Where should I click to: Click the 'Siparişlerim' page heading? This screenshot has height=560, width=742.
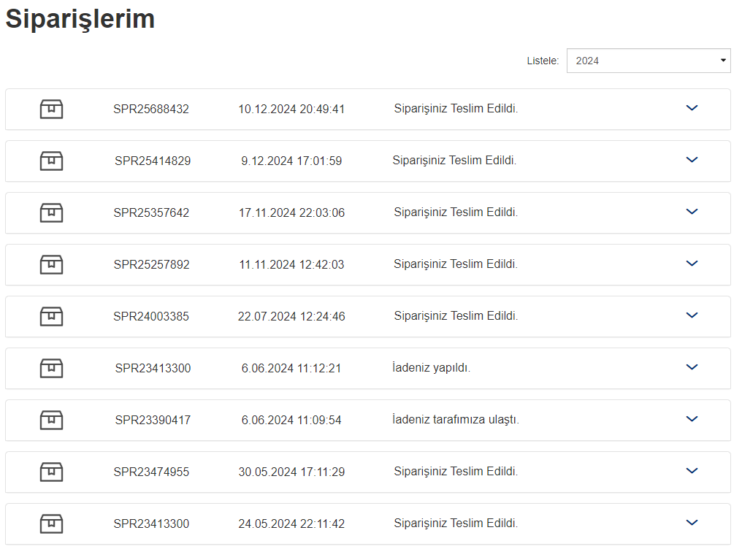[x=80, y=19]
